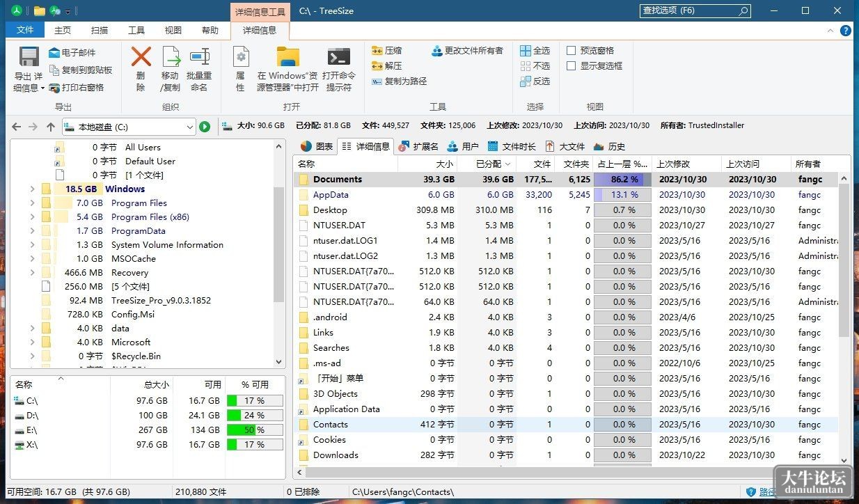Open the 大文件 large files tab
859x504 pixels.
point(565,146)
